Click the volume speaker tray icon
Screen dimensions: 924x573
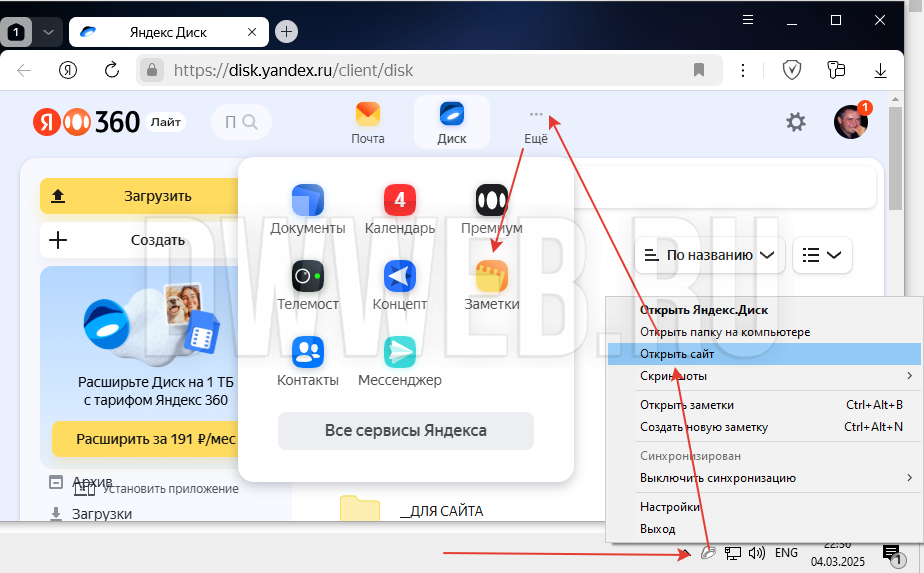point(757,553)
